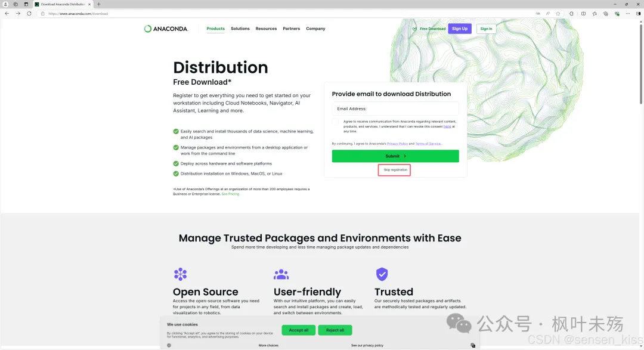
Task: Open See our privacy policy link
Action: point(367,345)
